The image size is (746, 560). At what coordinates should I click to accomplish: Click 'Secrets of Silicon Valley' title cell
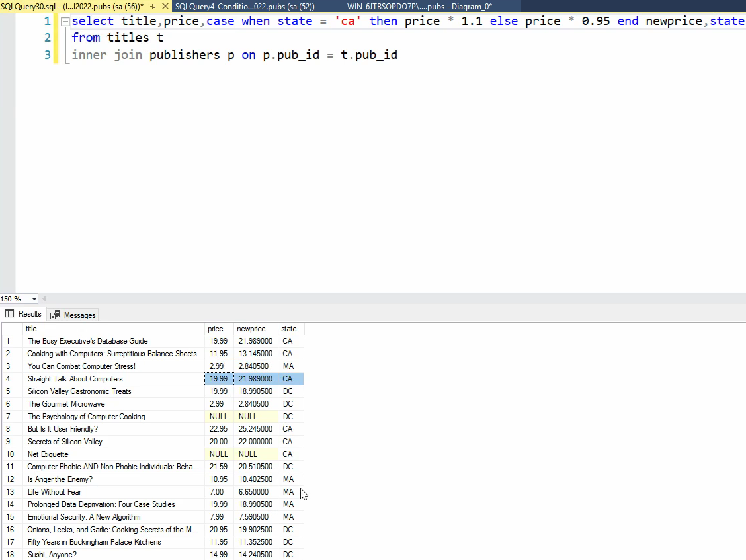pos(114,442)
